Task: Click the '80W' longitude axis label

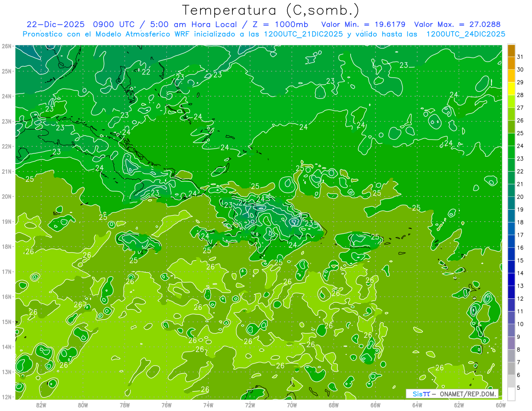Action: 82,405
